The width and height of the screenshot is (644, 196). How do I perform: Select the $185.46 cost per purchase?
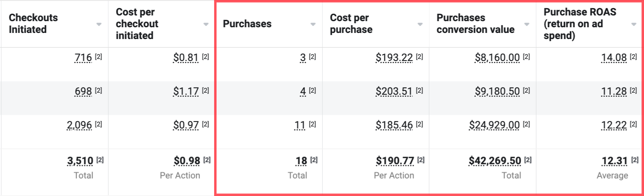[394, 125]
